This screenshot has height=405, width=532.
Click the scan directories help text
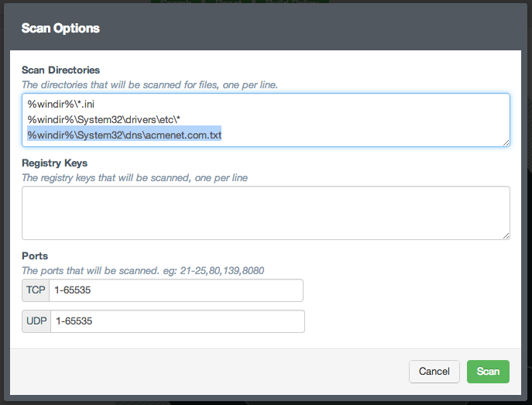[x=149, y=84]
